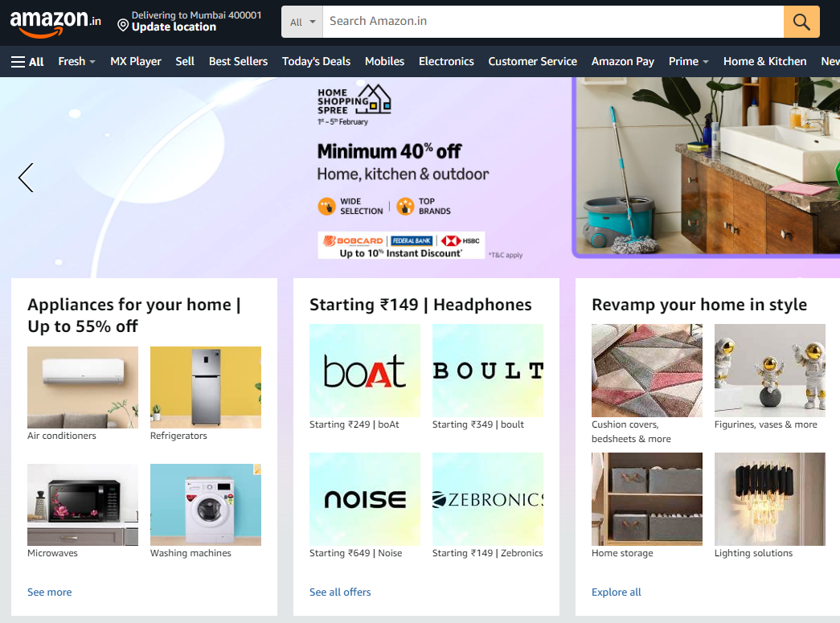The width and height of the screenshot is (840, 623).
Task: Open the Home storage image
Action: 646,499
